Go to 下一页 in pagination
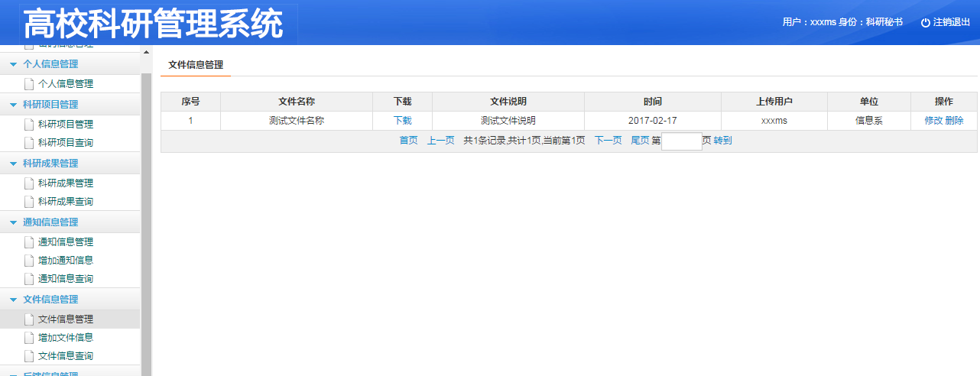Image resolution: width=980 pixels, height=376 pixels. coord(608,141)
